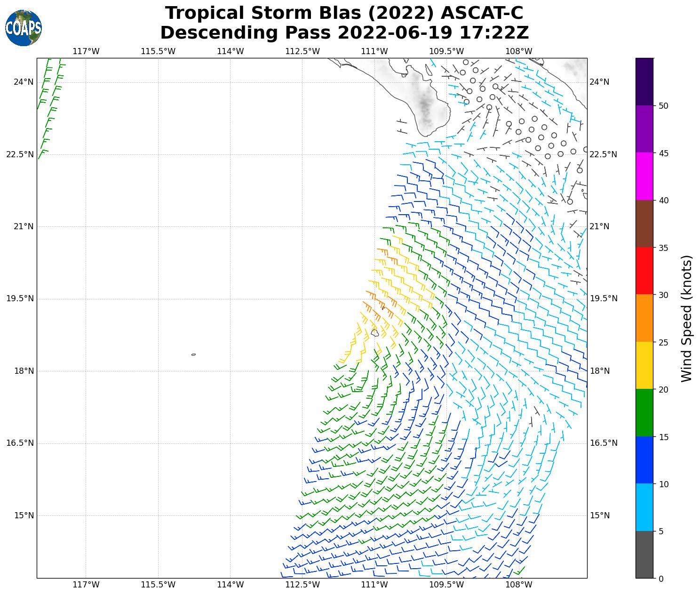Screen dimensions: 700x595
Task: Click the tiny island west of 114°W
Action: [193, 354]
